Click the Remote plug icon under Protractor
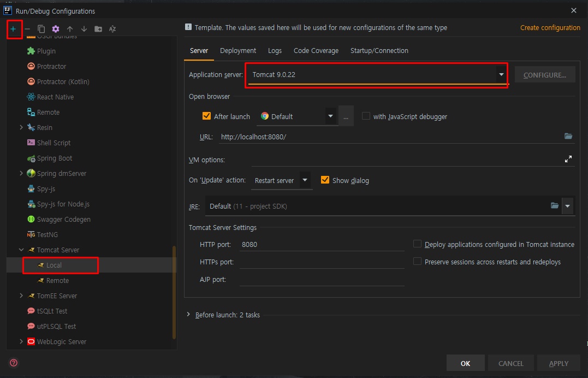588x378 pixels. click(31, 112)
